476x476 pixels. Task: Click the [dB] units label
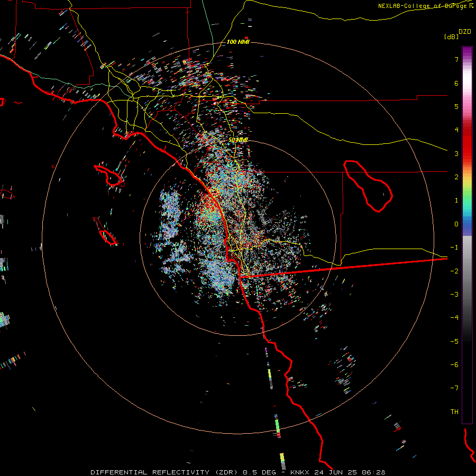(452, 36)
